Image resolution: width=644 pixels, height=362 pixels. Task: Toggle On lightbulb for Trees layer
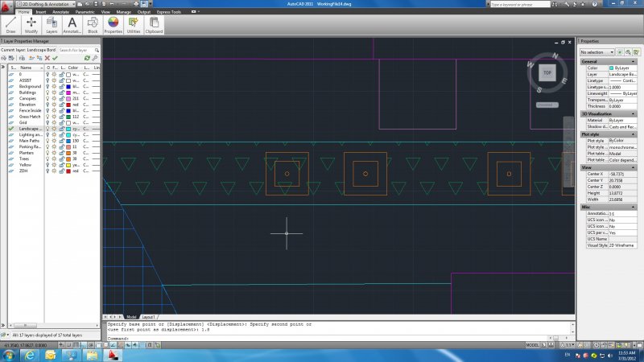coord(47,158)
